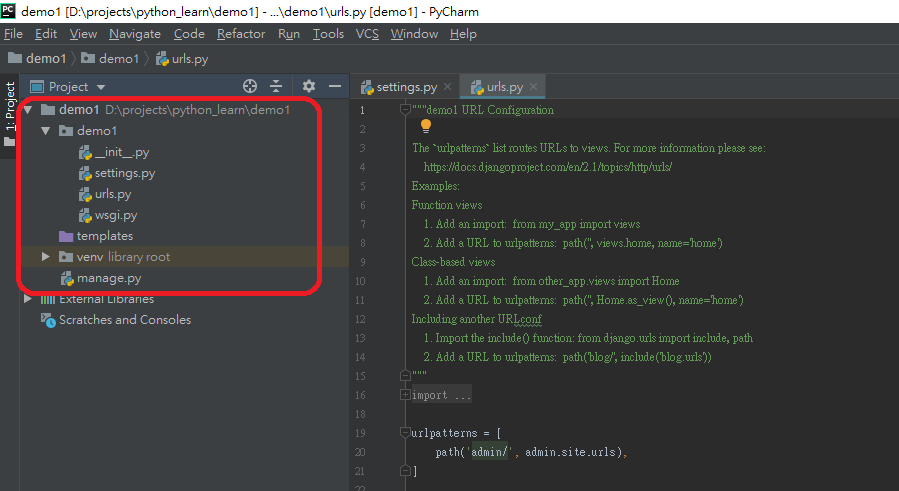The height and width of the screenshot is (491, 899).
Task: Click the 'urlpatterns = [' code line
Action: coord(456,433)
